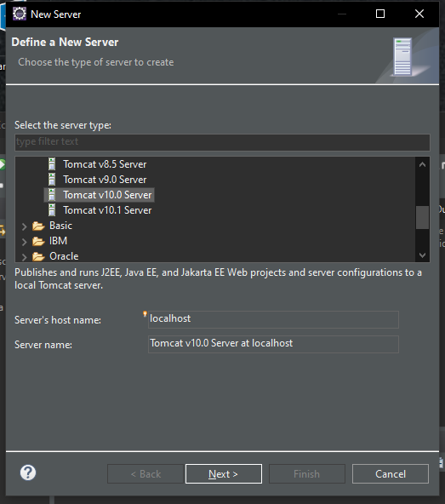Select the Oracle category label
445x504 pixels.
[x=64, y=256]
